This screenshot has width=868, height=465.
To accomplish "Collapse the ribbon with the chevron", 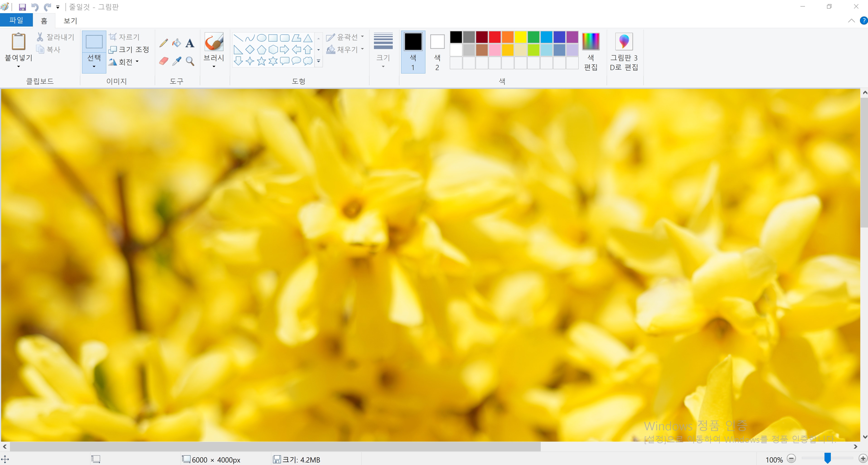I will [x=851, y=21].
